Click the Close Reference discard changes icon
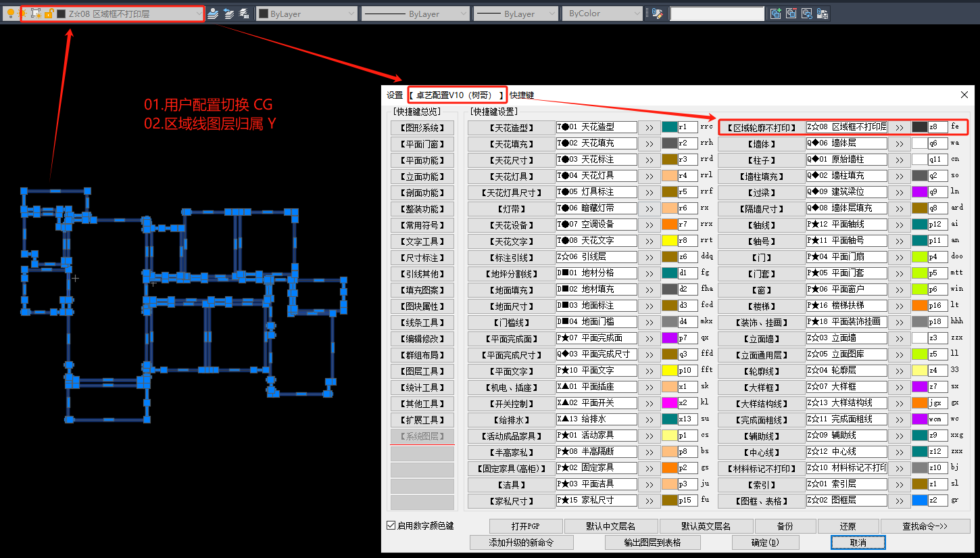The width and height of the screenshot is (980, 558). pyautogui.click(x=807, y=14)
